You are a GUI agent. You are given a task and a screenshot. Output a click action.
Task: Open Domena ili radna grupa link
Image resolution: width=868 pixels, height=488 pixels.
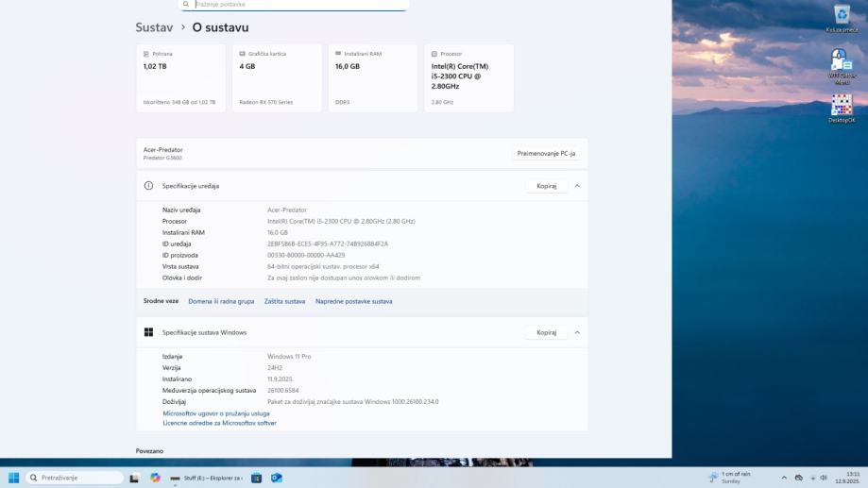[x=221, y=301]
